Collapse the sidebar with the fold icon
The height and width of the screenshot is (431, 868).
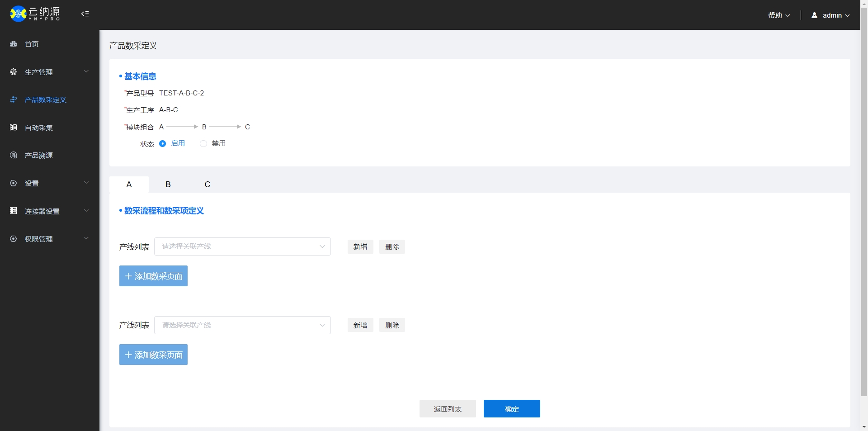tap(85, 14)
